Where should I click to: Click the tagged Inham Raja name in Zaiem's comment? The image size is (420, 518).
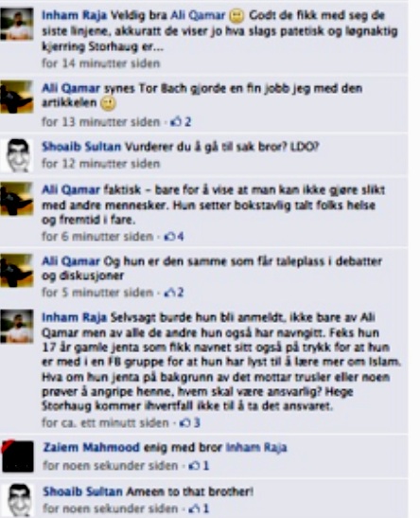256,447
